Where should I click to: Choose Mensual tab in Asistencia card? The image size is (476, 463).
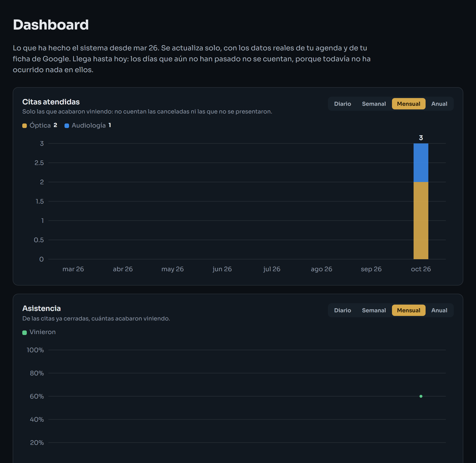(409, 310)
